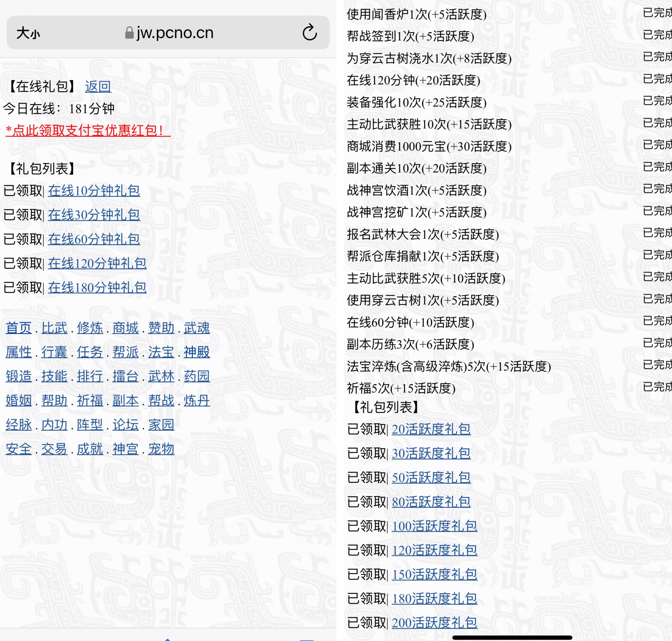The width and height of the screenshot is (672, 641).
Task: Open the 商城 navigation link
Action: (125, 328)
